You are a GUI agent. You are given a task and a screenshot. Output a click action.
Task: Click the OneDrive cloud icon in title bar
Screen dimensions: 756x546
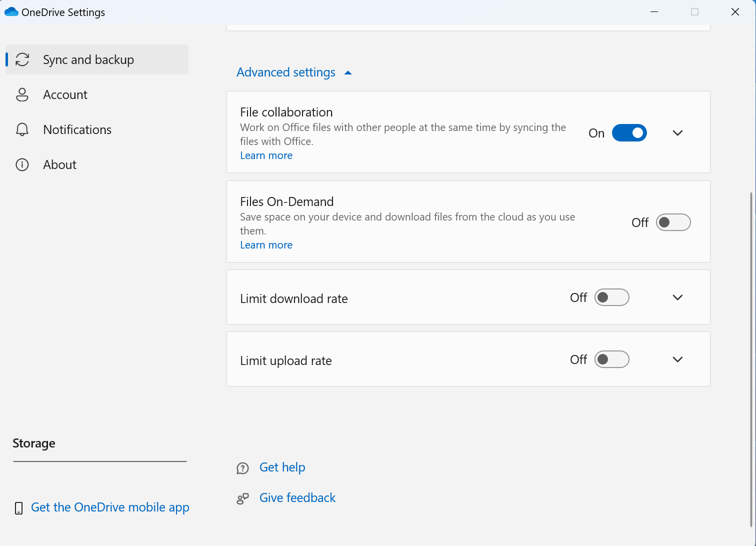pos(11,12)
